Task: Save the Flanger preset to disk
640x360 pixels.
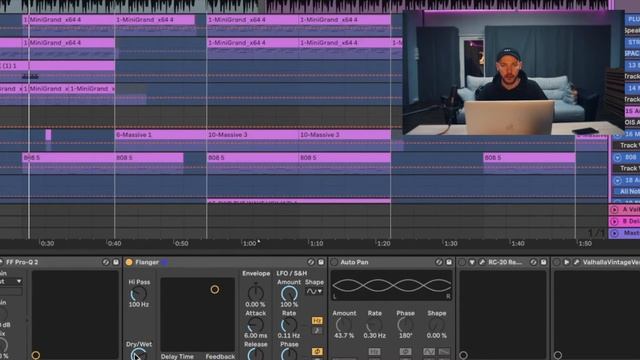Action: [x=321, y=262]
